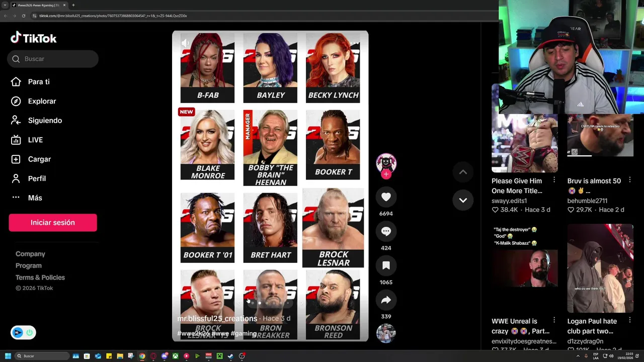
Task: Open Opera browser from the taskbar
Action: tap(153, 356)
